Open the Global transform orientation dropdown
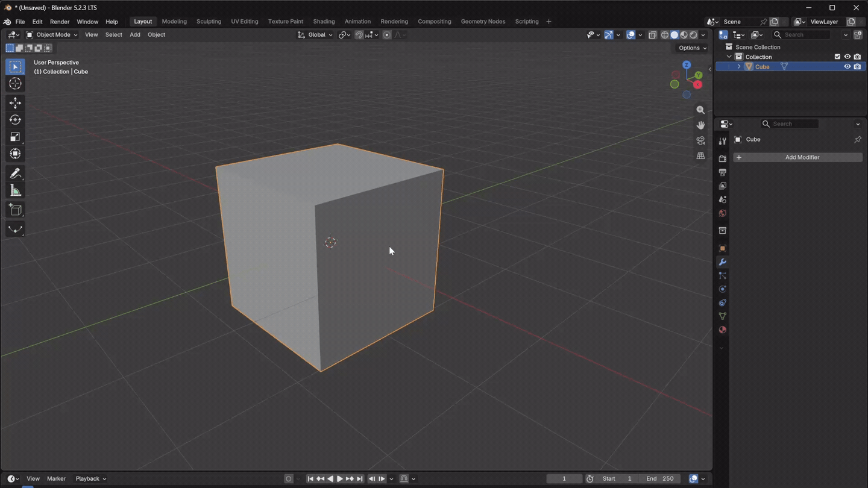Viewport: 868px width, 488px height. click(x=315, y=35)
